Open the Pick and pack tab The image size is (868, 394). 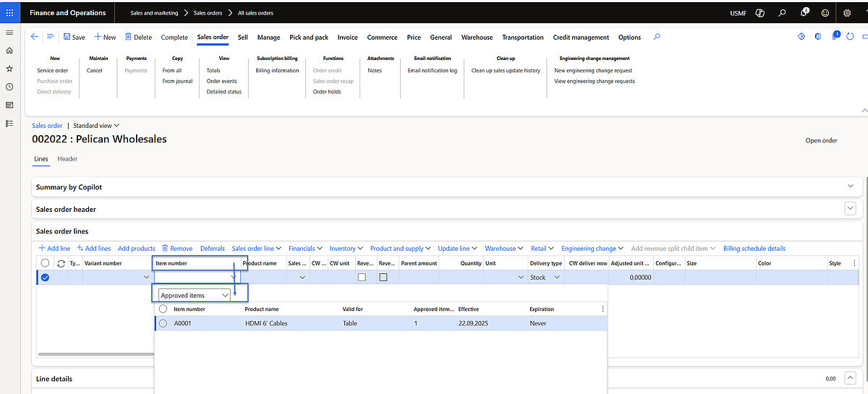point(308,38)
